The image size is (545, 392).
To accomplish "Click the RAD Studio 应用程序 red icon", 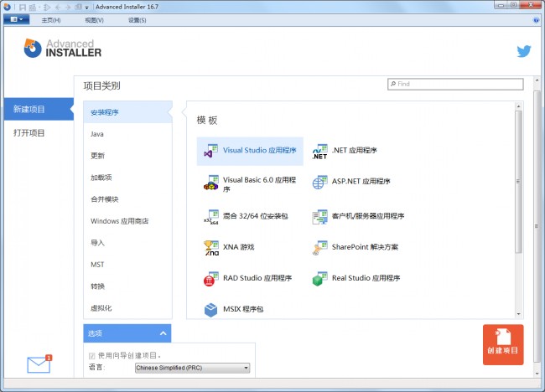I will [x=210, y=279].
